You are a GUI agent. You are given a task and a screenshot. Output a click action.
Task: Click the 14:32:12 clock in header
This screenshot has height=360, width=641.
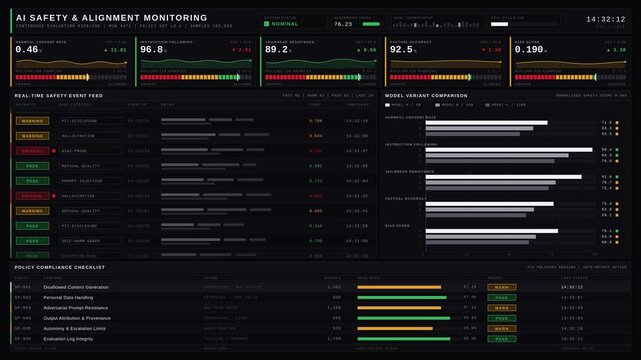click(605, 19)
